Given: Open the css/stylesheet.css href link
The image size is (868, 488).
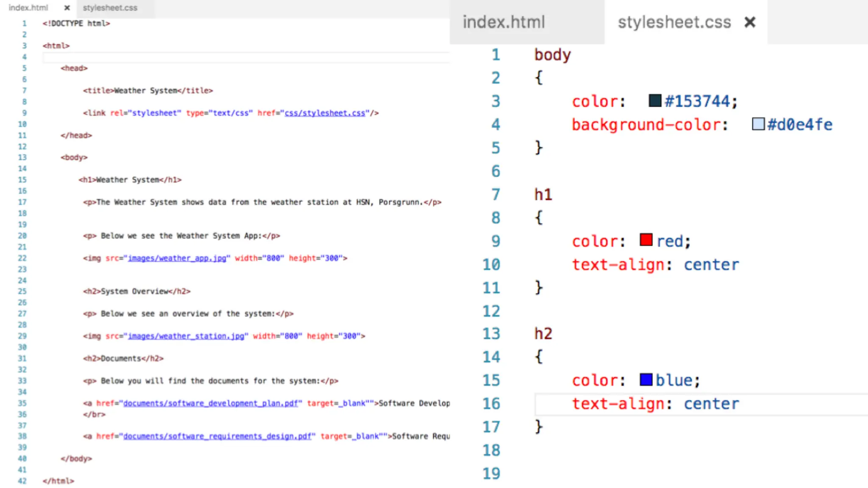Looking at the screenshot, I should click(325, 113).
